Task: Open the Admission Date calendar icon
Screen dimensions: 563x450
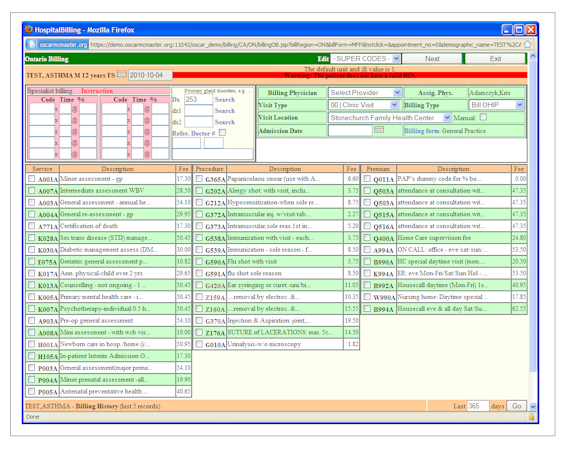Action: (379, 129)
